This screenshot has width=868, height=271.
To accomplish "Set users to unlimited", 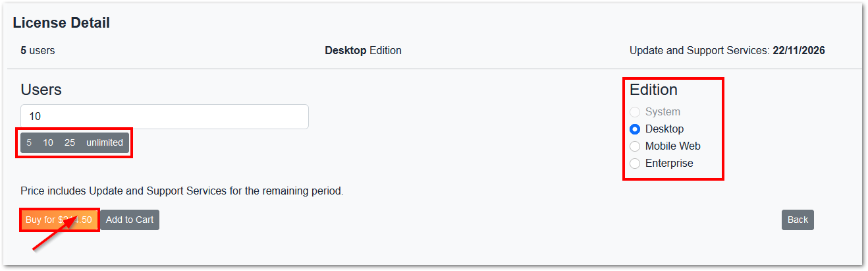I will tap(105, 142).
